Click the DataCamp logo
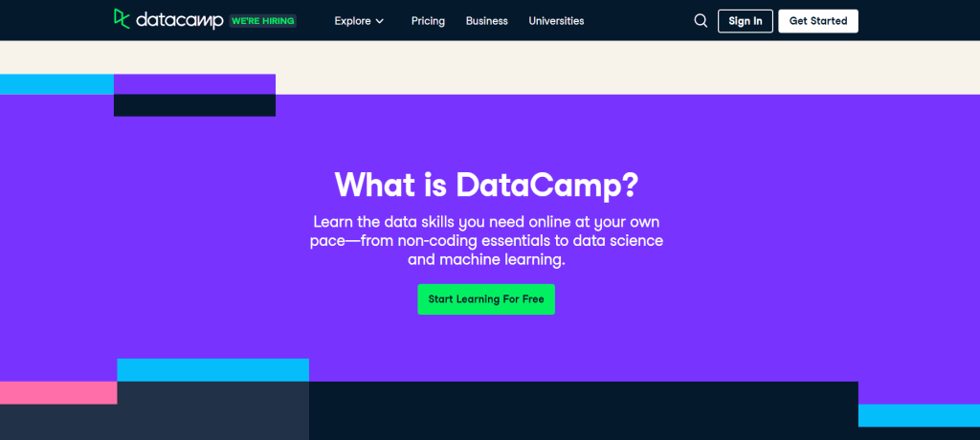 (x=168, y=19)
